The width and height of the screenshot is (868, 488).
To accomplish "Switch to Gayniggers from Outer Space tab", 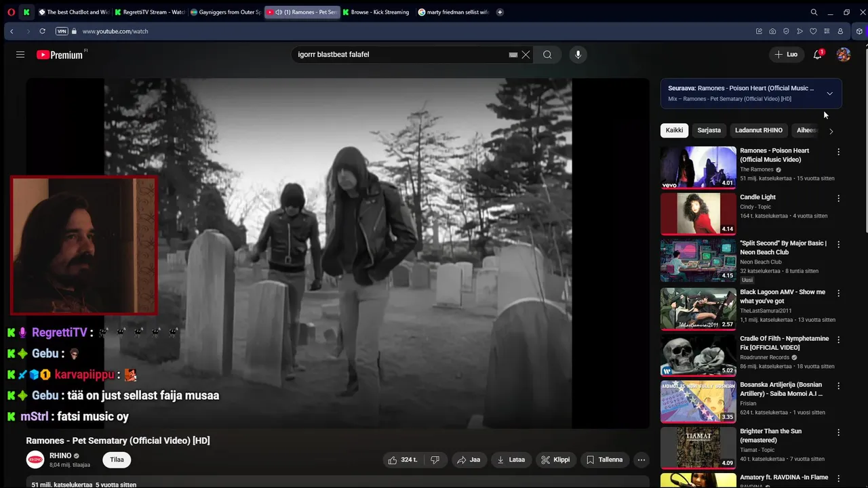I will (226, 12).
